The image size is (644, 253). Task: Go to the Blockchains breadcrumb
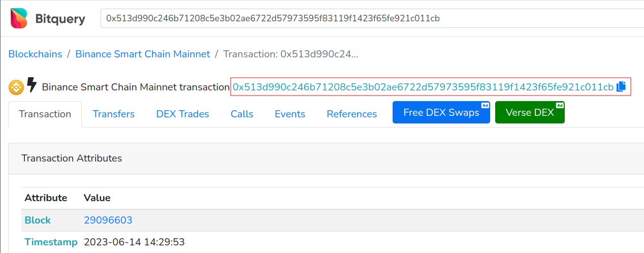click(x=35, y=54)
